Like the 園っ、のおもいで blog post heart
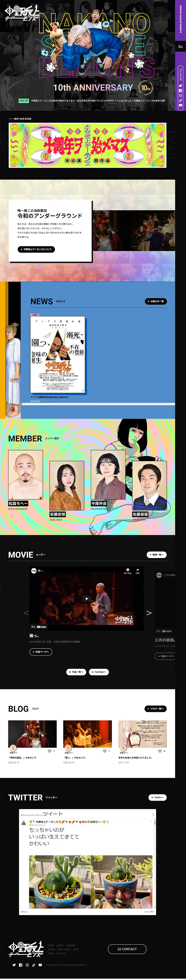186x980 pixels. pyautogui.click(x=105, y=751)
